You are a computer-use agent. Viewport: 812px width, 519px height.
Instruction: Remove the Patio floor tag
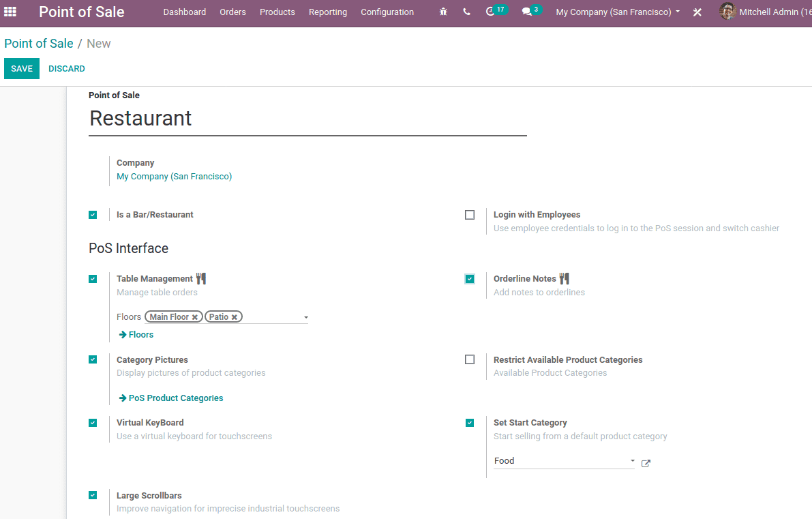(234, 317)
